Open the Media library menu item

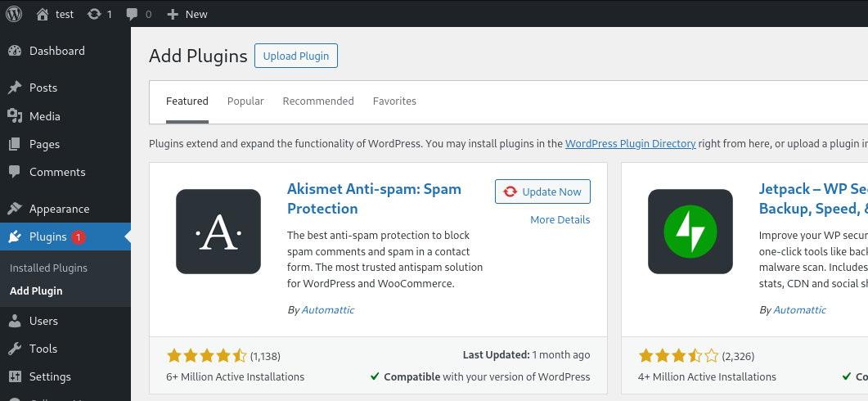tap(44, 116)
